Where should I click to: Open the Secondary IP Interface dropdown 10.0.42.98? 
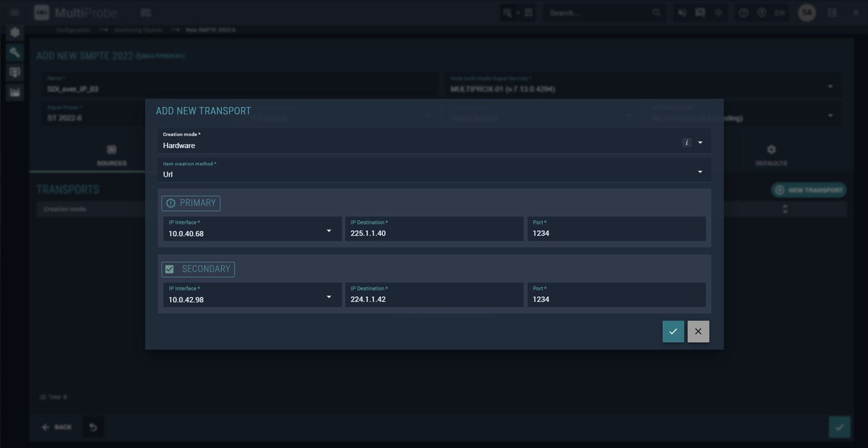(x=252, y=295)
